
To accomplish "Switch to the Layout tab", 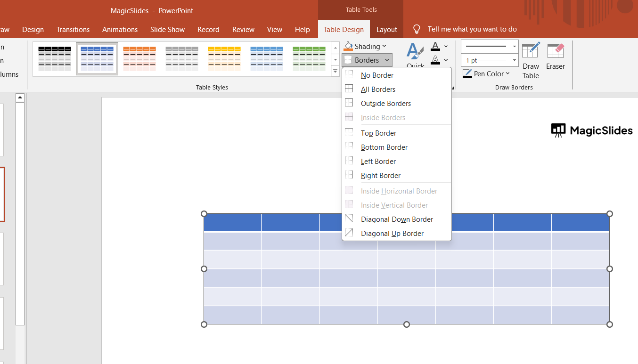I will 386,29.
